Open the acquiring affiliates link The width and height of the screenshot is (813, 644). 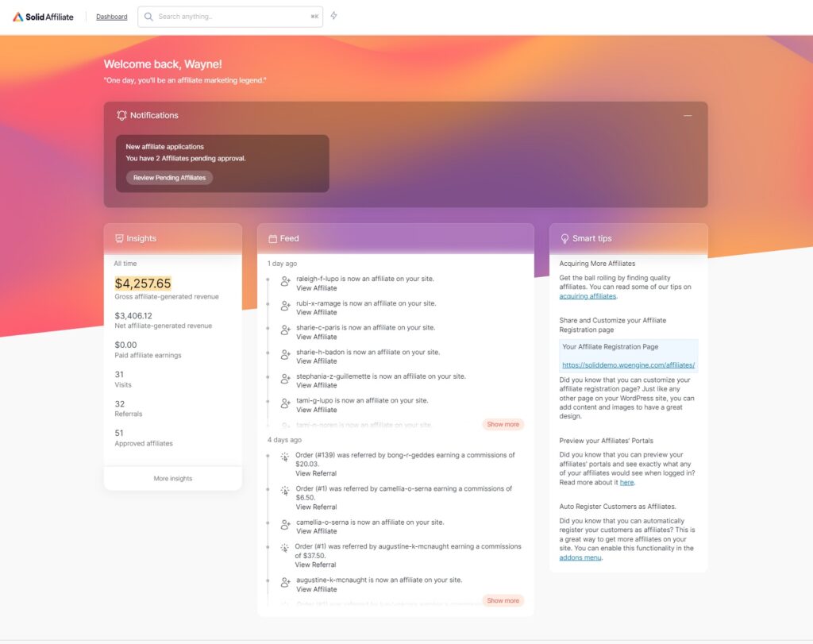[586, 295]
